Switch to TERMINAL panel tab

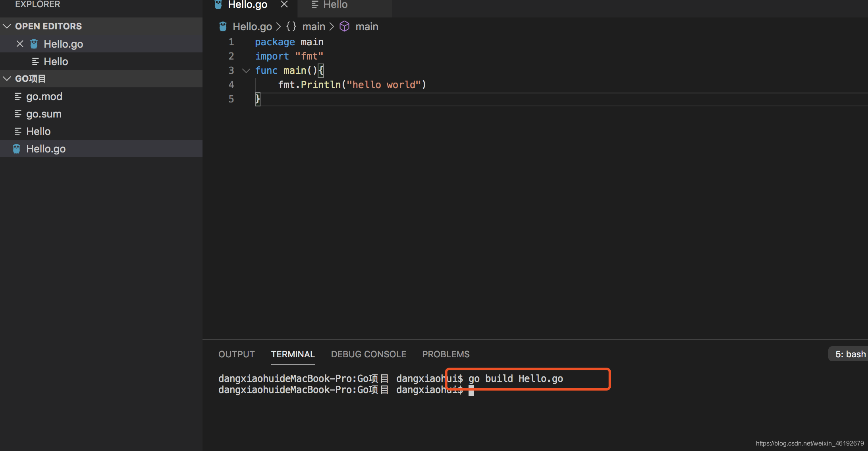[293, 354]
